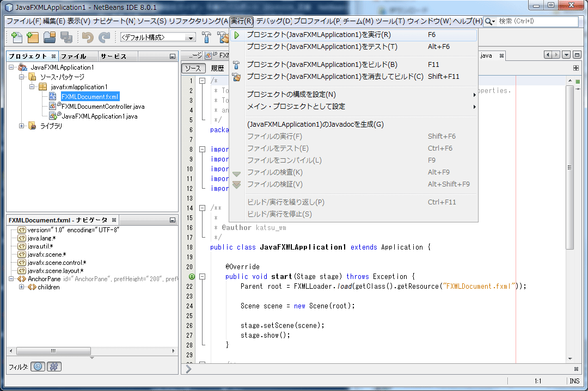Click the AnchorPane element icon in navigator
This screenshot has height=391, width=588.
tap(22, 279)
